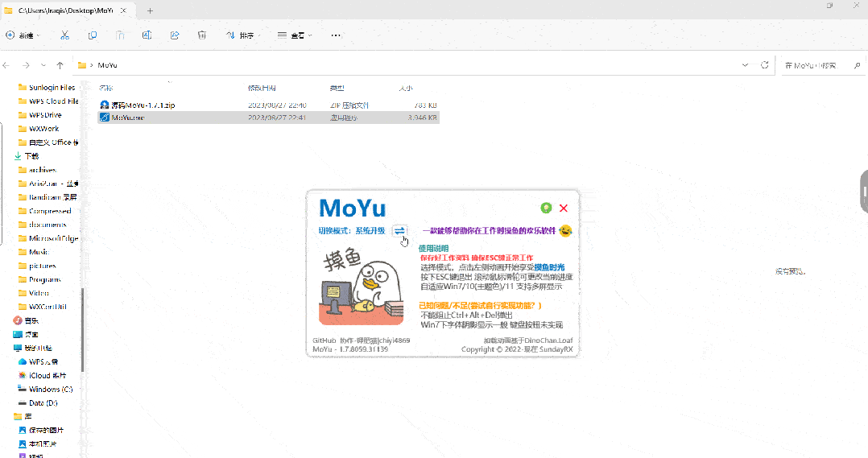This screenshot has height=458, width=868.
Task: Open the three-dots more options menu
Action: (336, 35)
